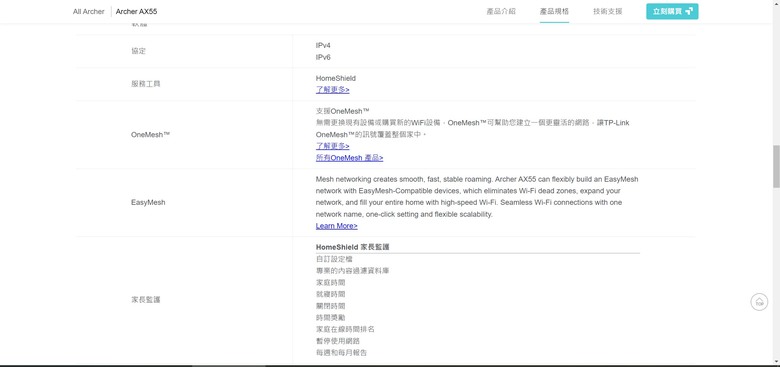The height and width of the screenshot is (367, 780).
Task: Click the 每週和每月報告 text
Action: coord(341,353)
